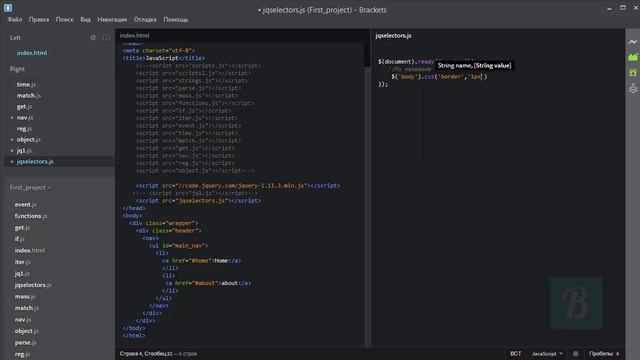Open index.html in the project tree

click(30, 251)
